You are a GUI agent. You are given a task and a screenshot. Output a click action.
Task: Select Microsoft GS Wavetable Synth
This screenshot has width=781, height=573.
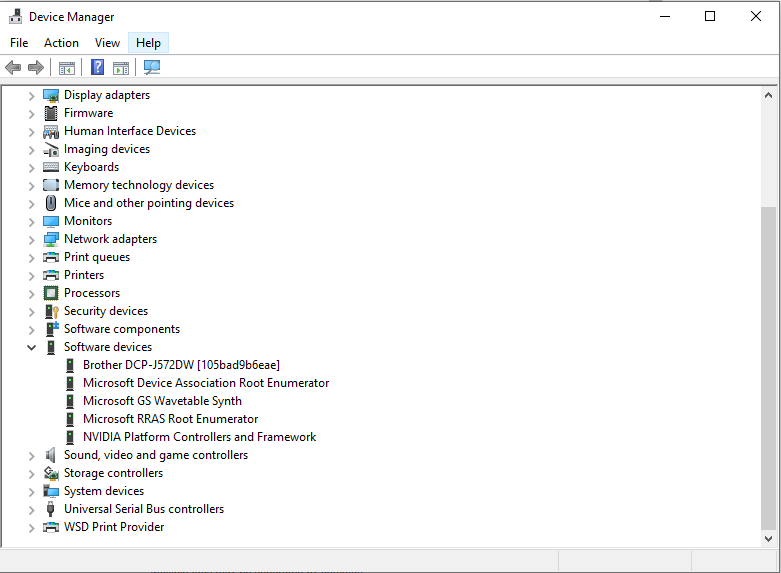click(x=162, y=401)
